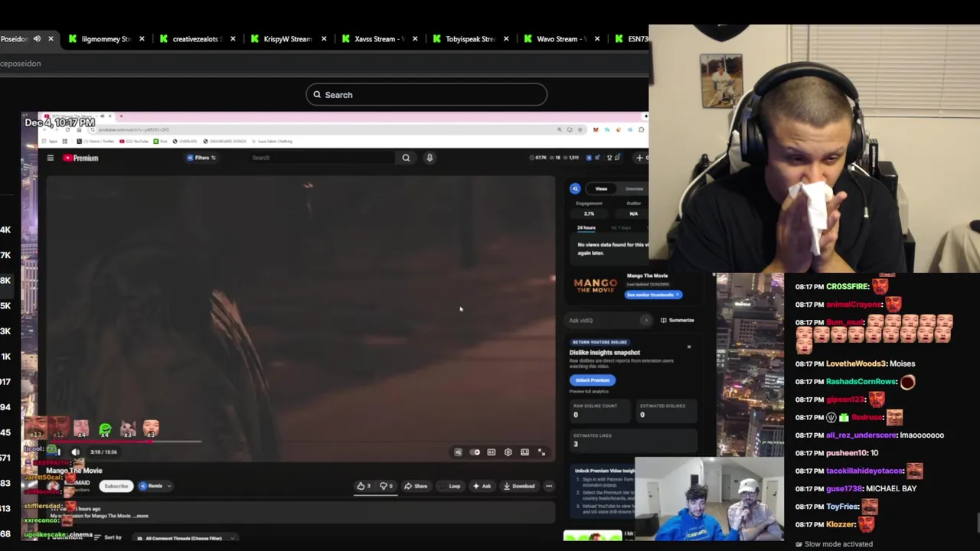Click Preview full analytics link
The height and width of the screenshot is (551, 980).
[588, 391]
